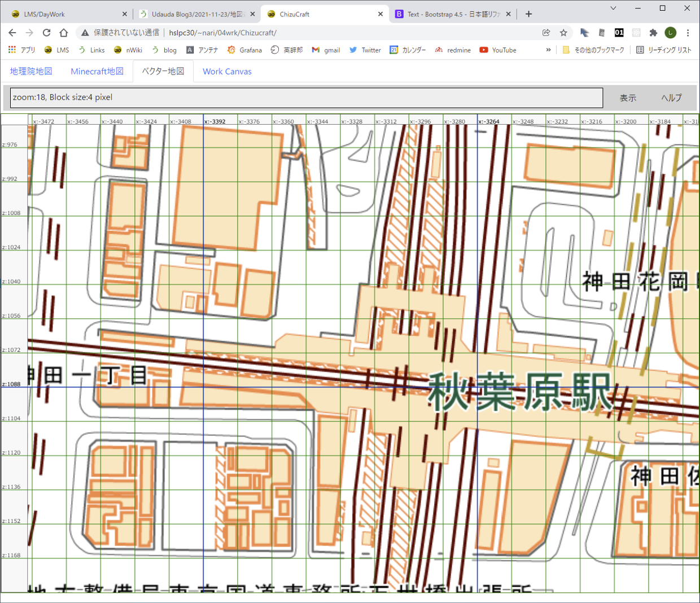
Task: Bookmark this page with the star icon
Action: point(563,33)
